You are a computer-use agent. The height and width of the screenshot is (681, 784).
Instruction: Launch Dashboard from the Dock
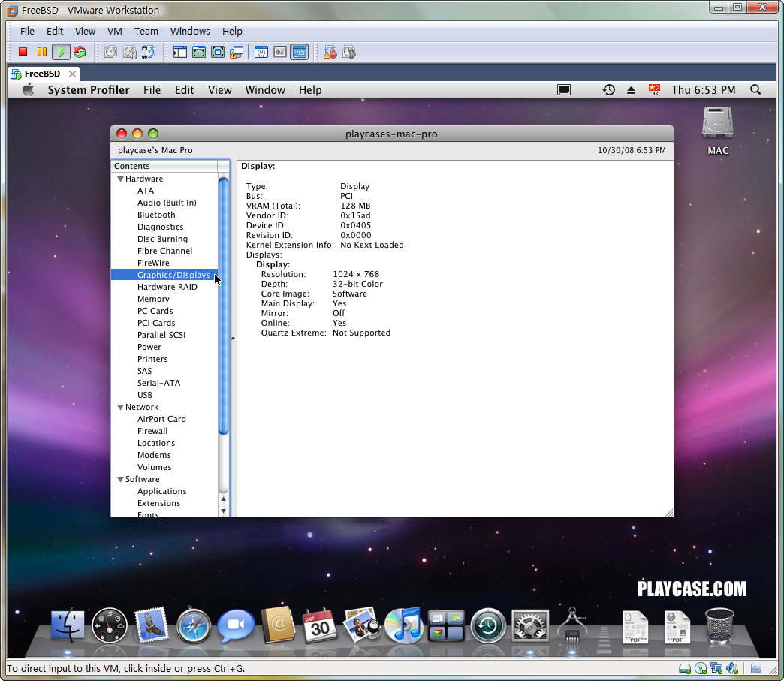[x=110, y=625]
